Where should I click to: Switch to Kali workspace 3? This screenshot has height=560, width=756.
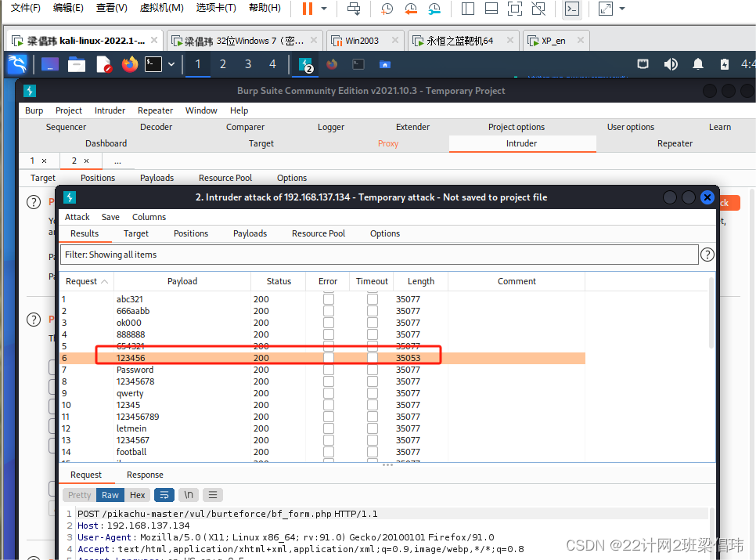pos(248,64)
